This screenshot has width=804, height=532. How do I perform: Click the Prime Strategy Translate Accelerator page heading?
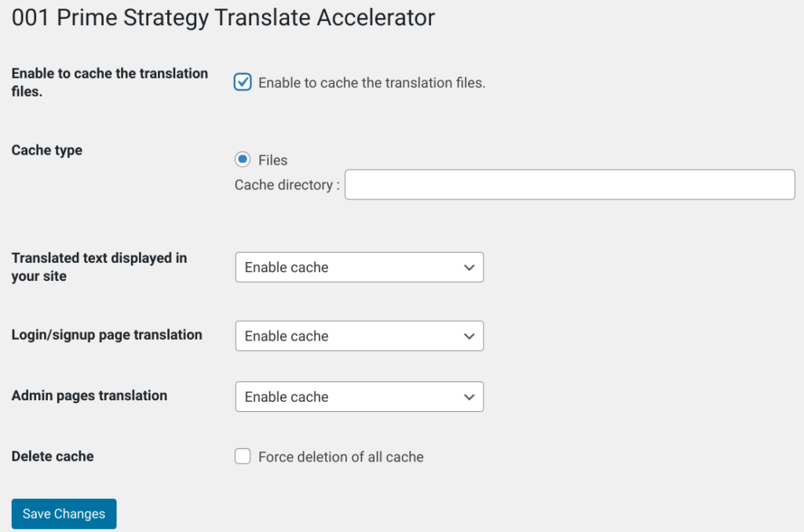[x=223, y=18]
